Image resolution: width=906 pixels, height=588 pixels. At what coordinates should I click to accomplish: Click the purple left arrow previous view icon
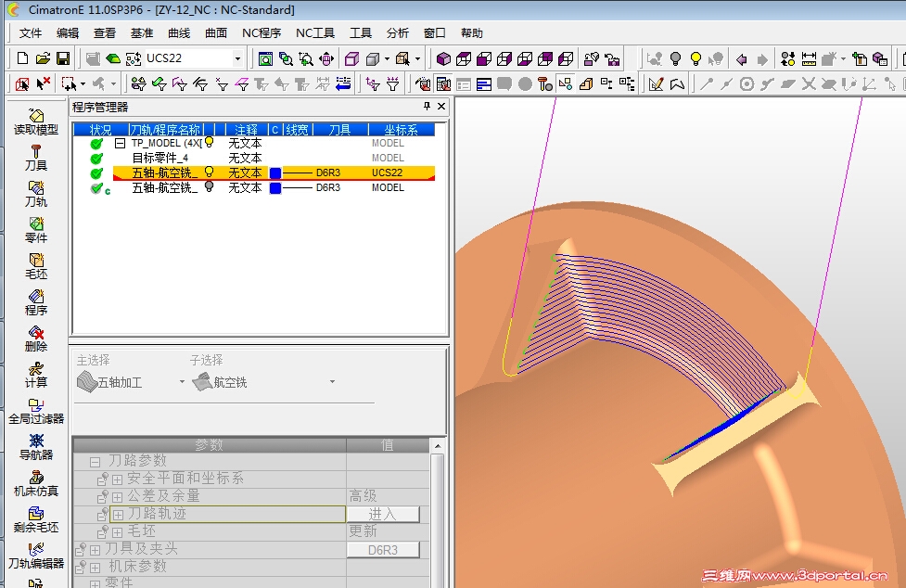pyautogui.click(x=742, y=59)
